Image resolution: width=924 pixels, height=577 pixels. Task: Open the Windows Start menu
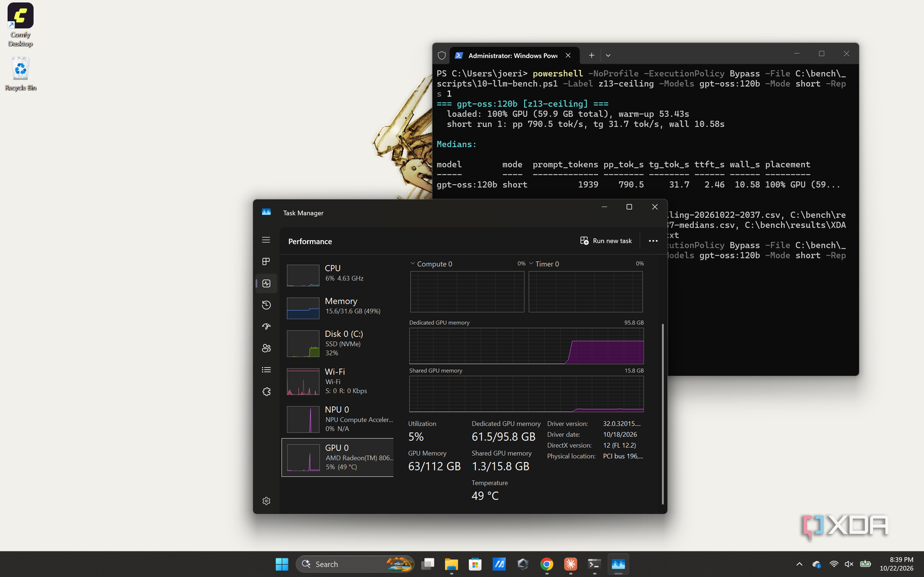pyautogui.click(x=282, y=564)
